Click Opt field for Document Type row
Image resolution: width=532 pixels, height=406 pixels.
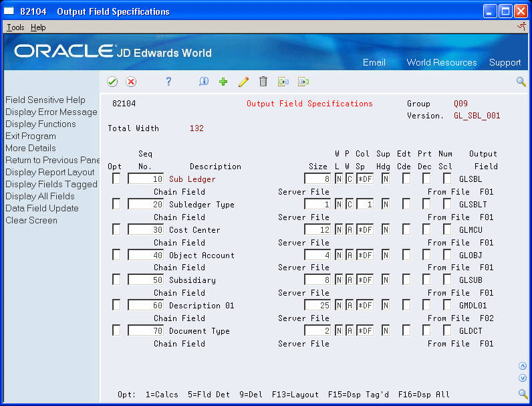[x=116, y=330]
